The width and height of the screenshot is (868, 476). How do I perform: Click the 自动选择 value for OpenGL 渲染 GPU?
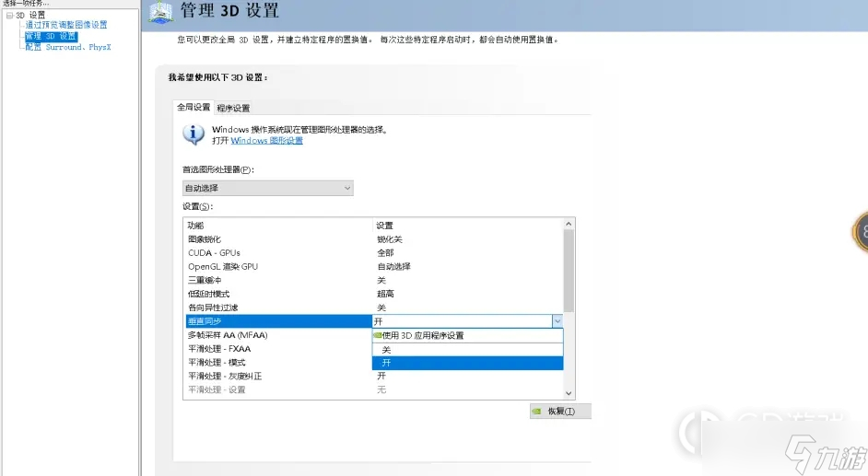393,266
